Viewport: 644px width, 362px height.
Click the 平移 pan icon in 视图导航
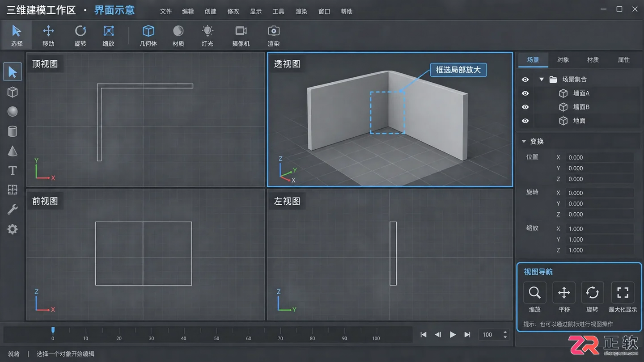coord(564,293)
